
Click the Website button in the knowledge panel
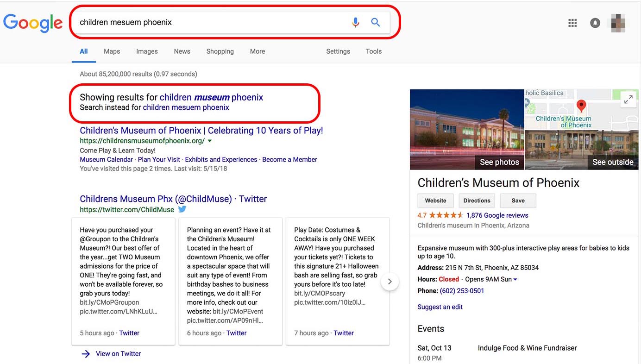[x=436, y=201]
